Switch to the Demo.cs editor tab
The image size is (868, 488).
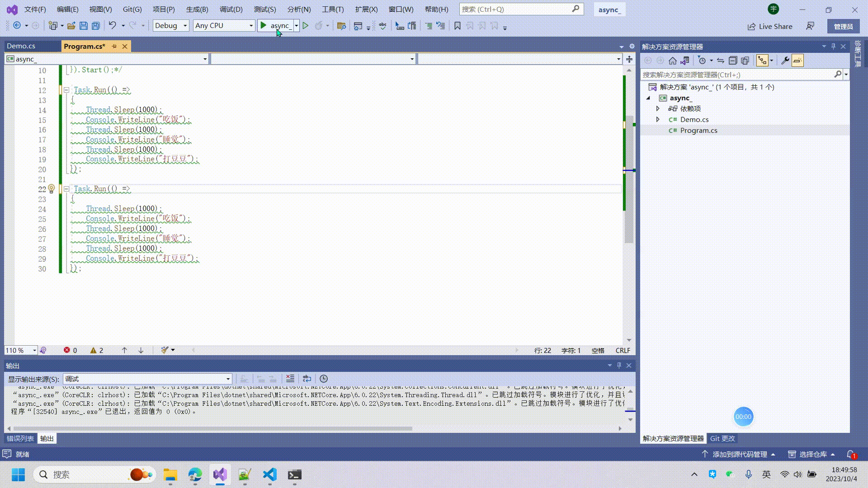[x=21, y=46]
